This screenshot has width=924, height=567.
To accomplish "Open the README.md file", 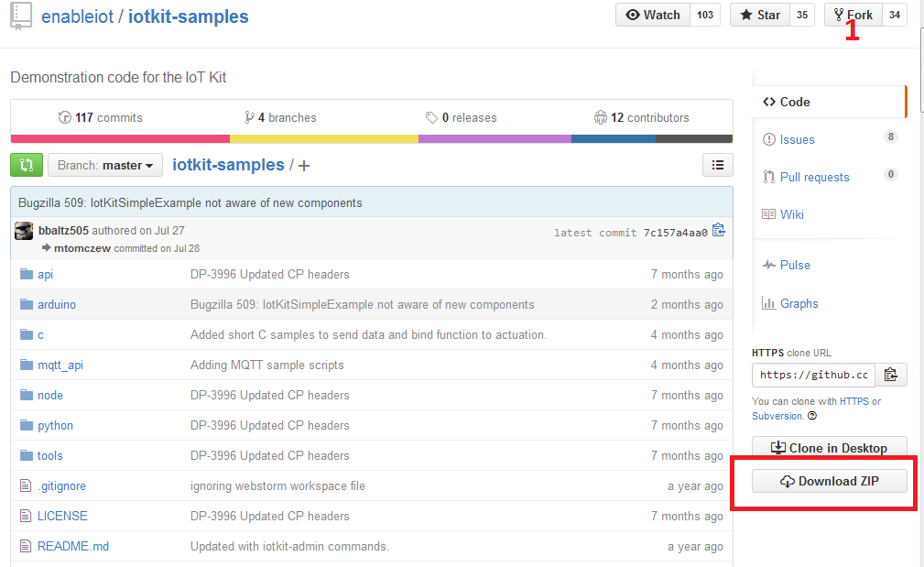I will pyautogui.click(x=73, y=546).
